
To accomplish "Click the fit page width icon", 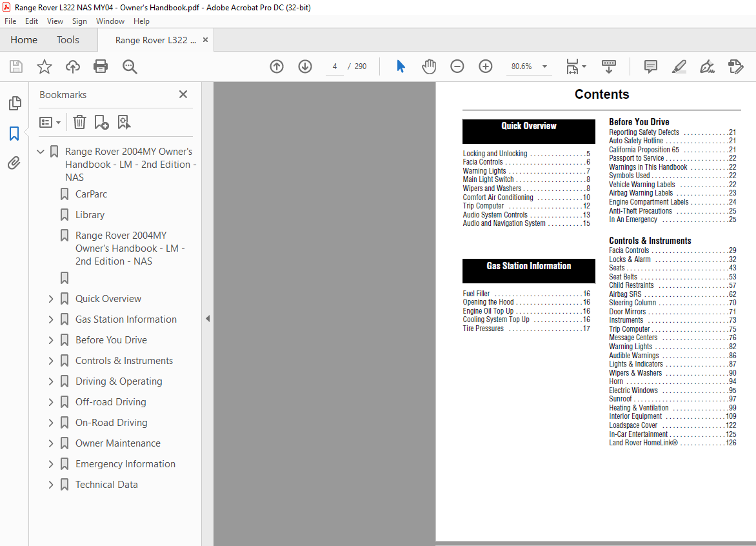I will [x=572, y=66].
